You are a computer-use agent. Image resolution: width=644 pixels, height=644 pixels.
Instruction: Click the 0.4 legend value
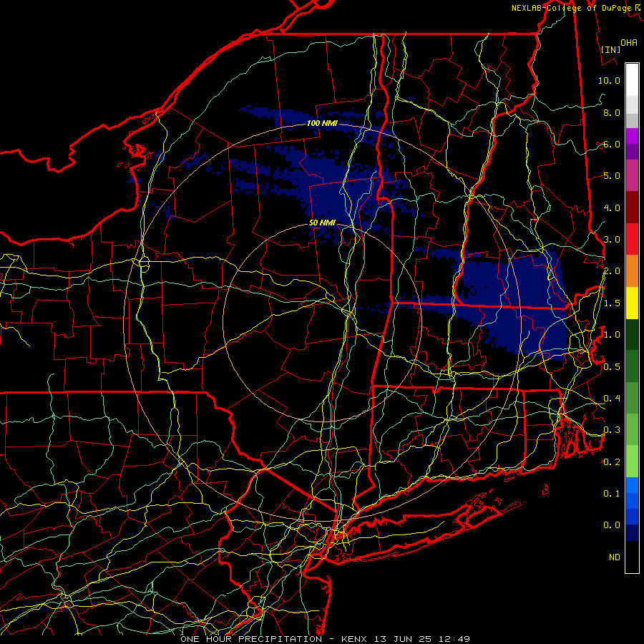point(612,399)
